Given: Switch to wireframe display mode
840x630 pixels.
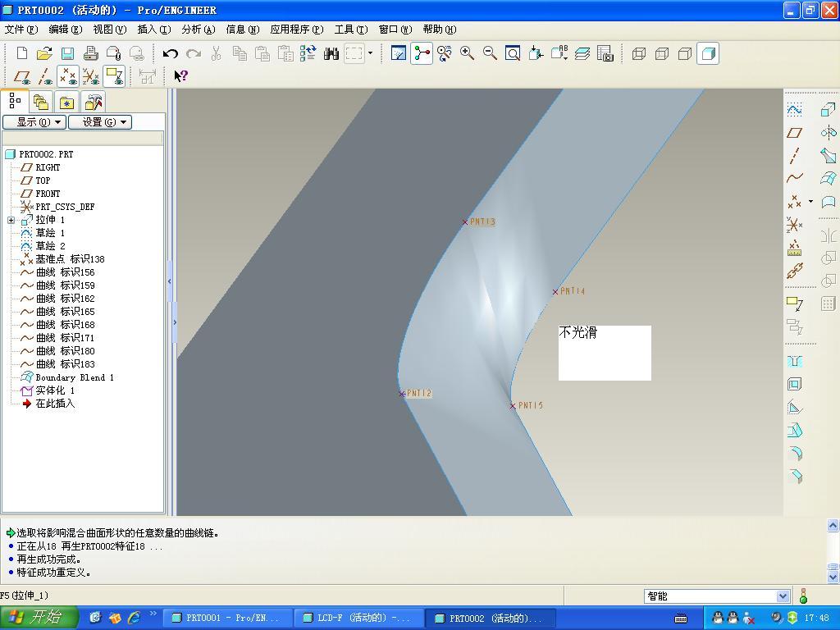Looking at the screenshot, I should (x=638, y=53).
